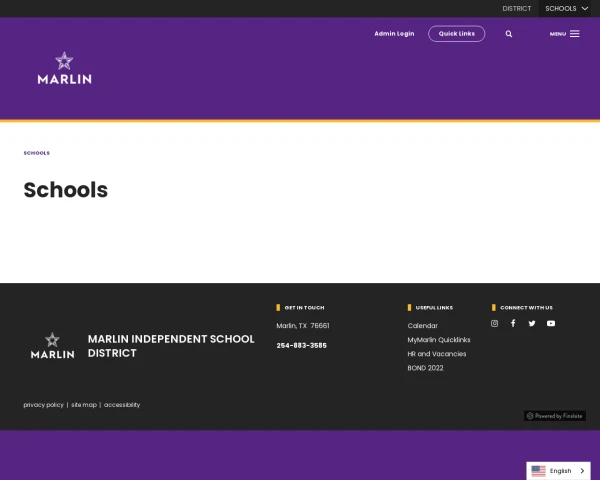Click the Marlin logo in footer

(x=52, y=346)
